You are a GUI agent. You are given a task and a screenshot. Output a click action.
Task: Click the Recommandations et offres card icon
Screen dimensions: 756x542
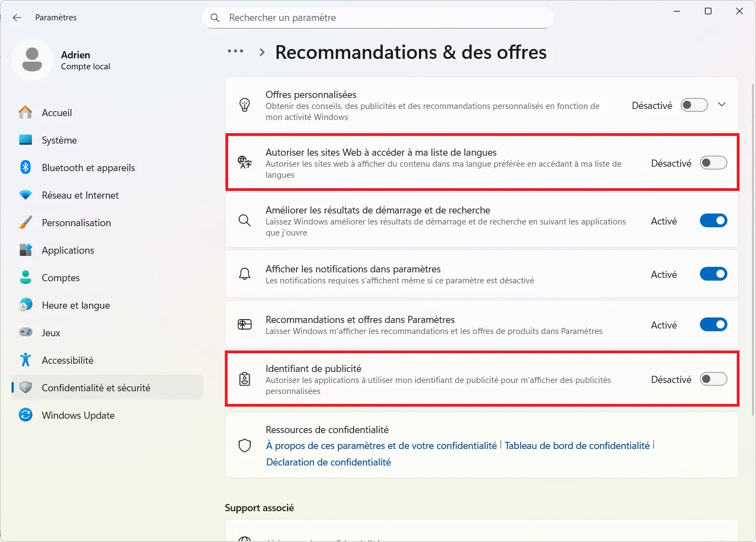(x=245, y=325)
